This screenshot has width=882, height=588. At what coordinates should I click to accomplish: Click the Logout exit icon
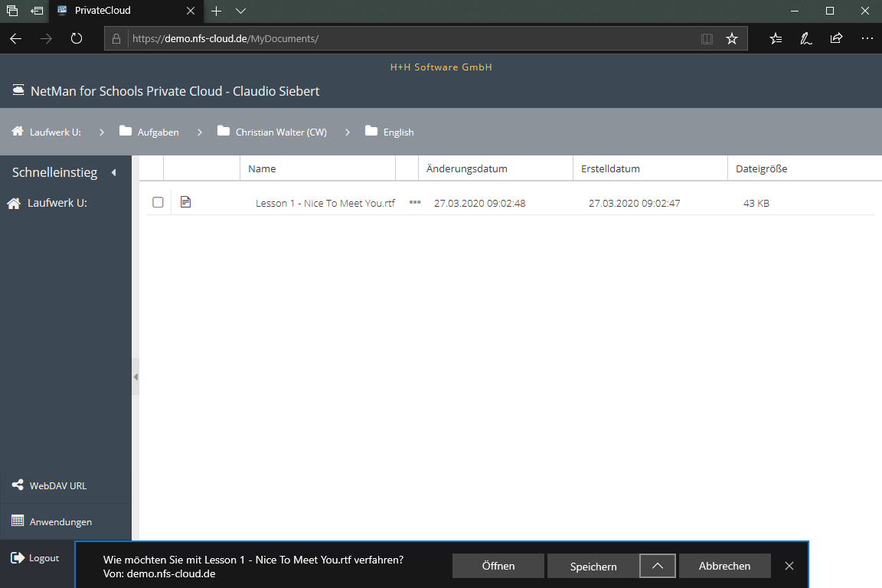18,557
